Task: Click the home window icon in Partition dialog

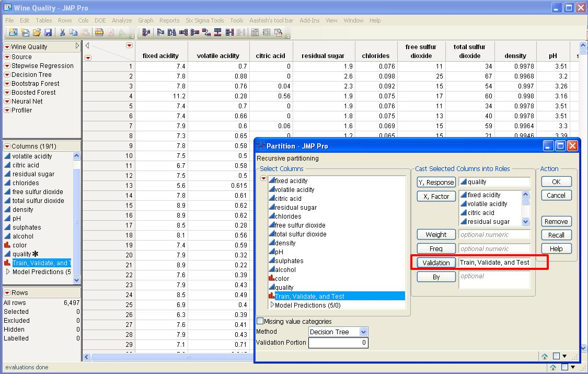Action: click(x=545, y=356)
